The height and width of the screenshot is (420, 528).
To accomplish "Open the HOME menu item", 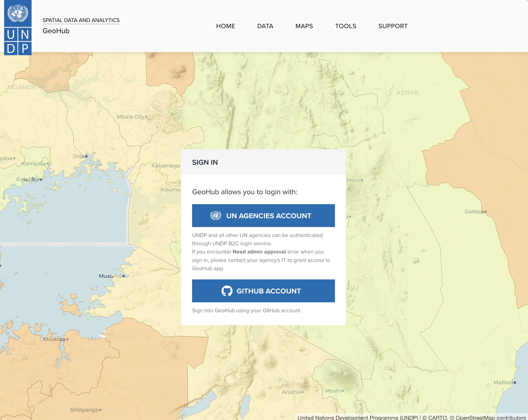I will pos(225,26).
